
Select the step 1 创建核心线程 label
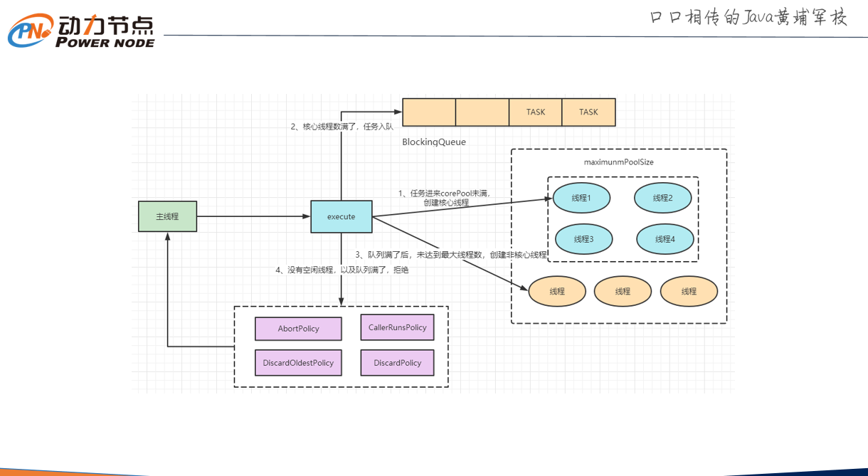point(444,198)
